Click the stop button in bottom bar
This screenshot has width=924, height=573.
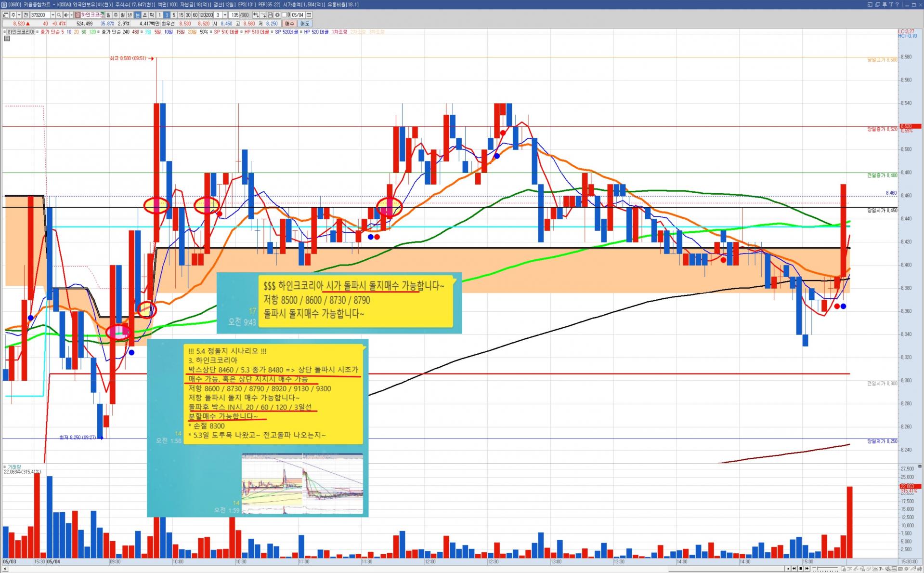[x=801, y=569]
